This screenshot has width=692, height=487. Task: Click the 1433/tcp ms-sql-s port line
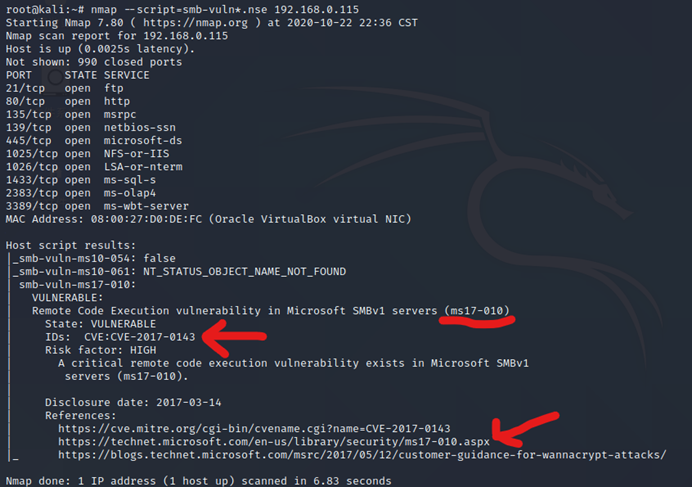(81, 180)
